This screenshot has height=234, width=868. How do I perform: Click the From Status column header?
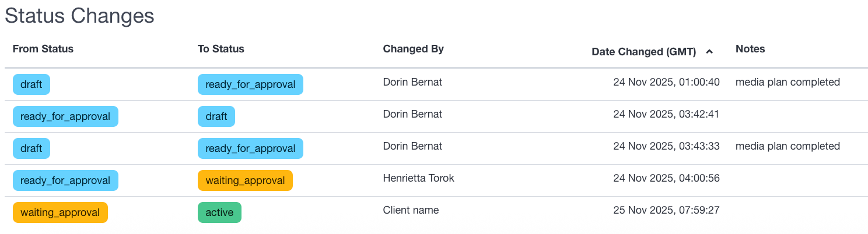click(x=43, y=49)
